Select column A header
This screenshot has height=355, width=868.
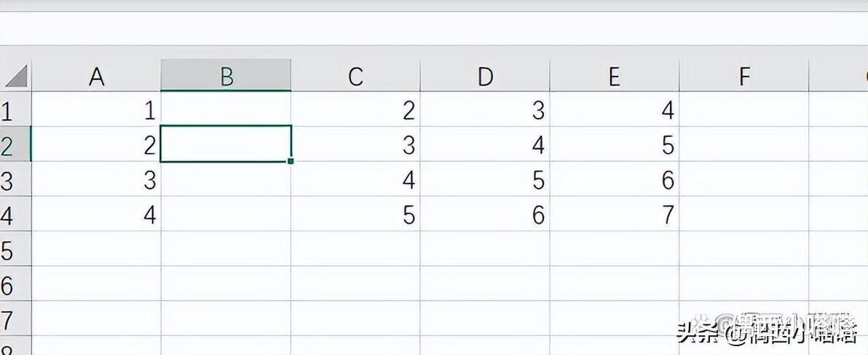coord(96,76)
